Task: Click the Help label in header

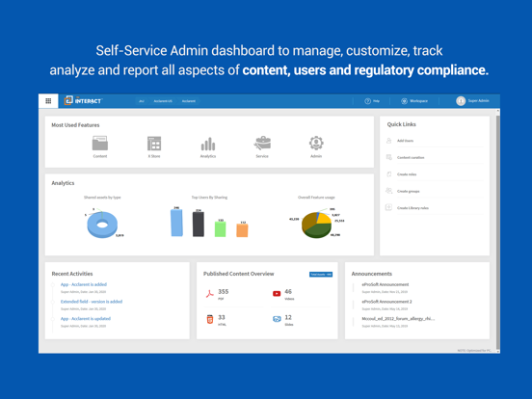Action: (x=376, y=101)
